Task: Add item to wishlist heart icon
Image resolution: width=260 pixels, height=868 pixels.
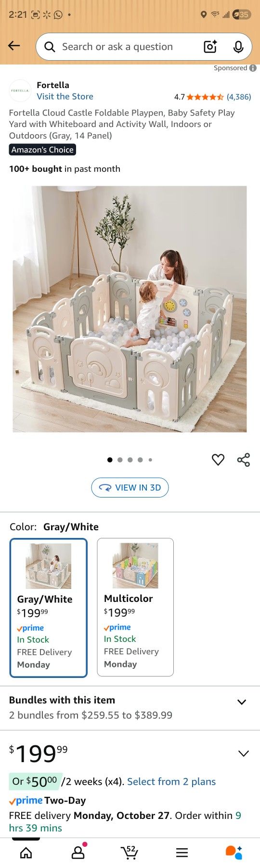Action: click(218, 460)
